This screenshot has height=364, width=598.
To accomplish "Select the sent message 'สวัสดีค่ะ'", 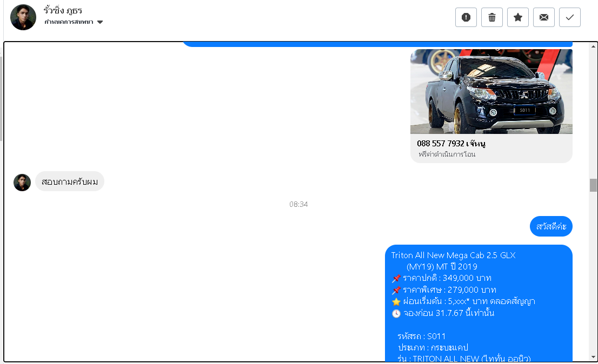I will (551, 226).
